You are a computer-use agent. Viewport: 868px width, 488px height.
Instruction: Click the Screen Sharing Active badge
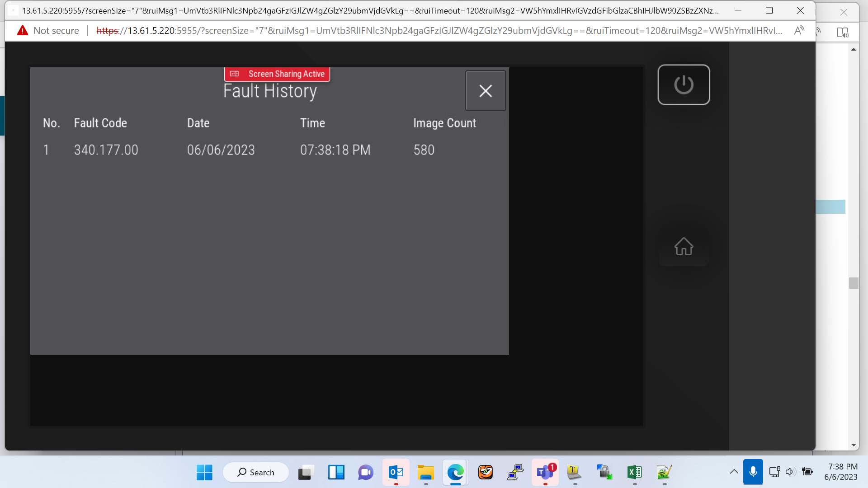[277, 74]
